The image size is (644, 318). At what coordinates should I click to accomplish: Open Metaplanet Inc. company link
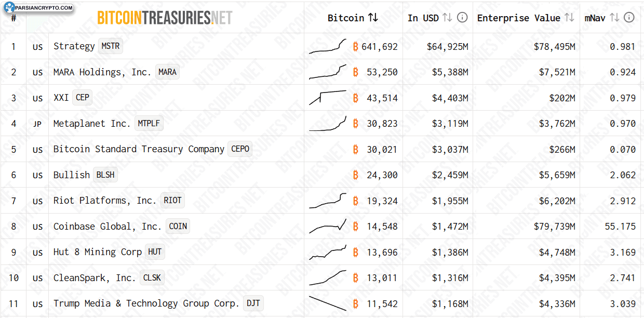coord(92,124)
